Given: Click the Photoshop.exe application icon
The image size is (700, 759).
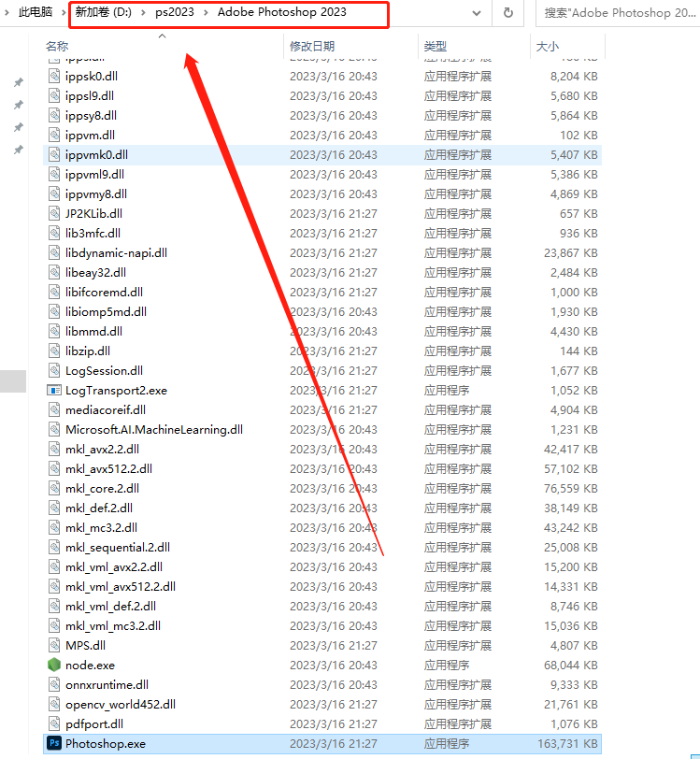Looking at the screenshot, I should pos(53,743).
